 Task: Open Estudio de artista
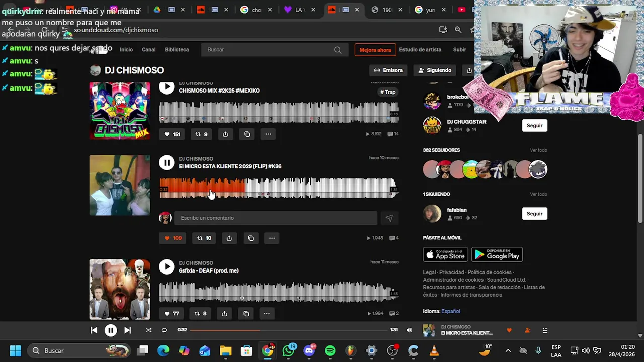pos(420,50)
